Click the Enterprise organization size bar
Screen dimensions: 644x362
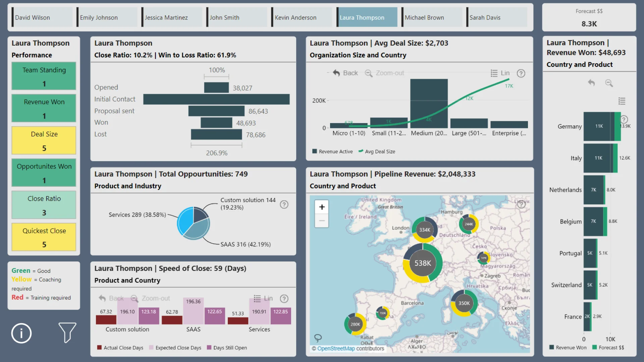509,125
